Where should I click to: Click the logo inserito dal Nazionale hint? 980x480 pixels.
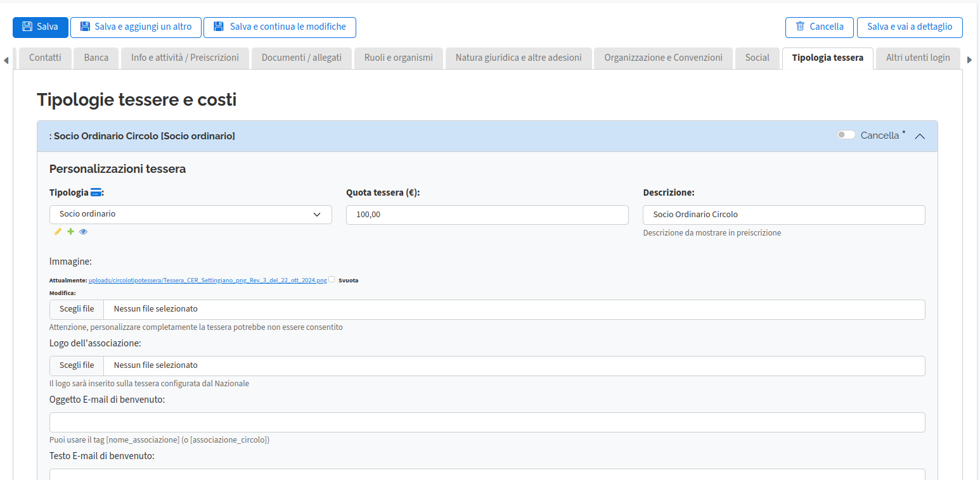click(149, 384)
